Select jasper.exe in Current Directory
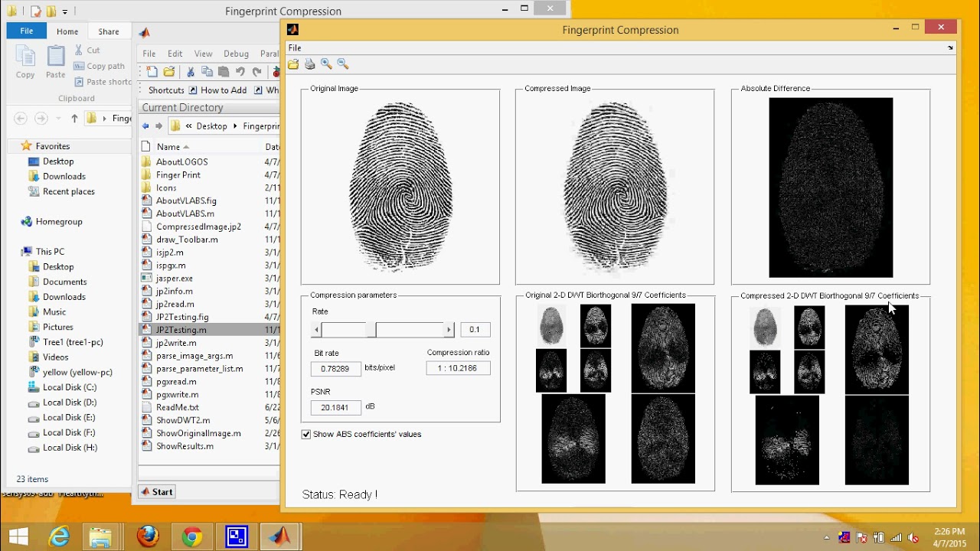The image size is (980, 551). point(175,279)
